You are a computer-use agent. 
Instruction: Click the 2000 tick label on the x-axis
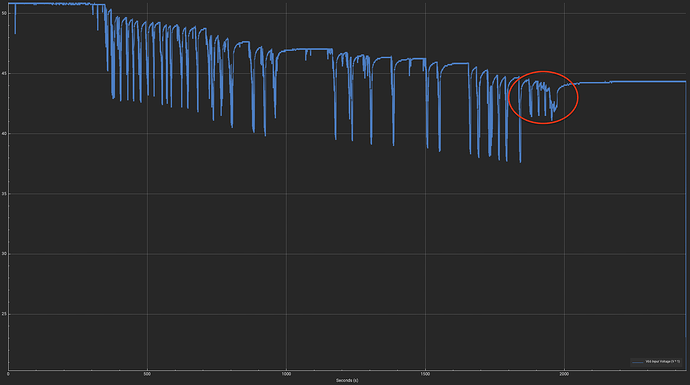click(x=564, y=374)
